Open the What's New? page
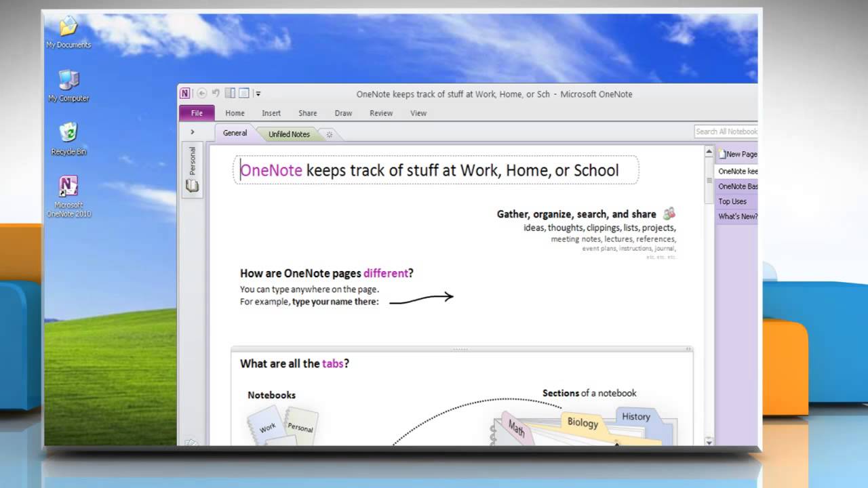868x488 pixels. (x=737, y=216)
